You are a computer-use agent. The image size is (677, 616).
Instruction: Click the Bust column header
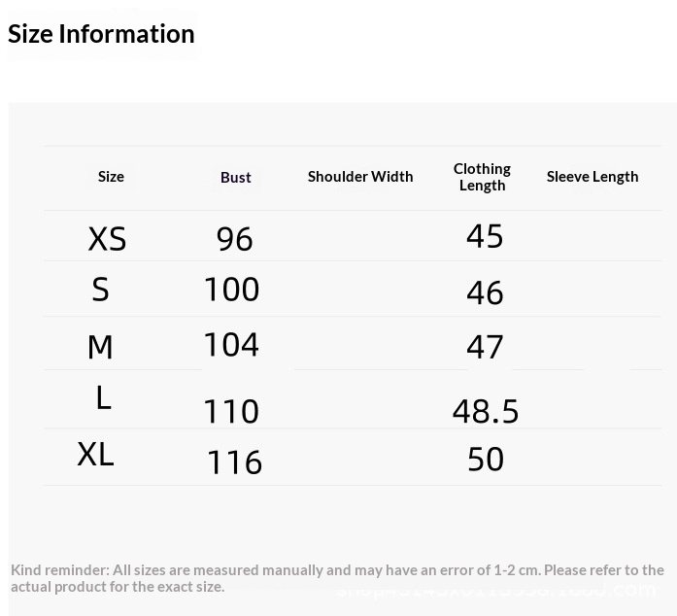click(x=236, y=177)
